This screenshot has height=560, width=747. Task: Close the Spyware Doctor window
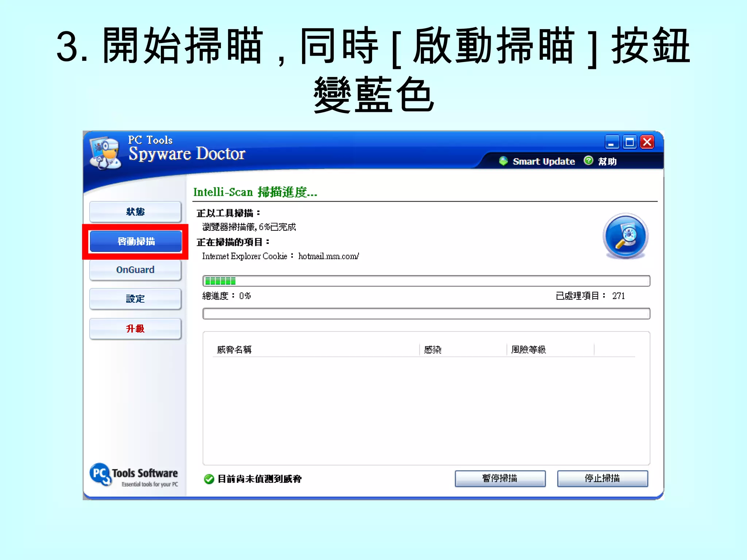[647, 142]
